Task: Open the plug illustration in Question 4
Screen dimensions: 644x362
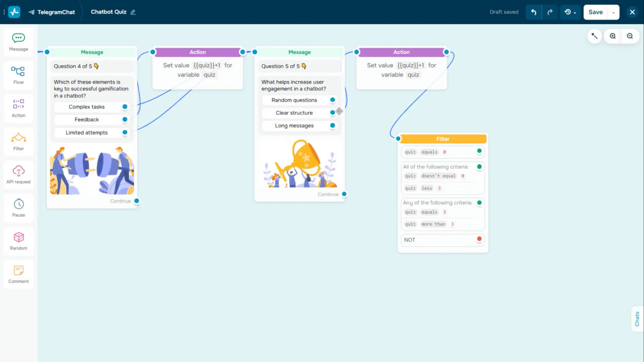Action: point(92,170)
